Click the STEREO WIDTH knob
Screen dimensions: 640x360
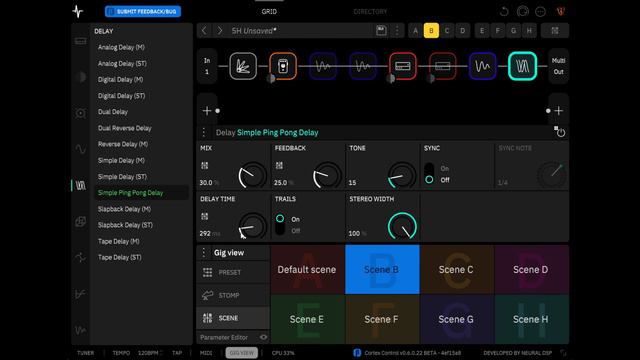tap(402, 226)
